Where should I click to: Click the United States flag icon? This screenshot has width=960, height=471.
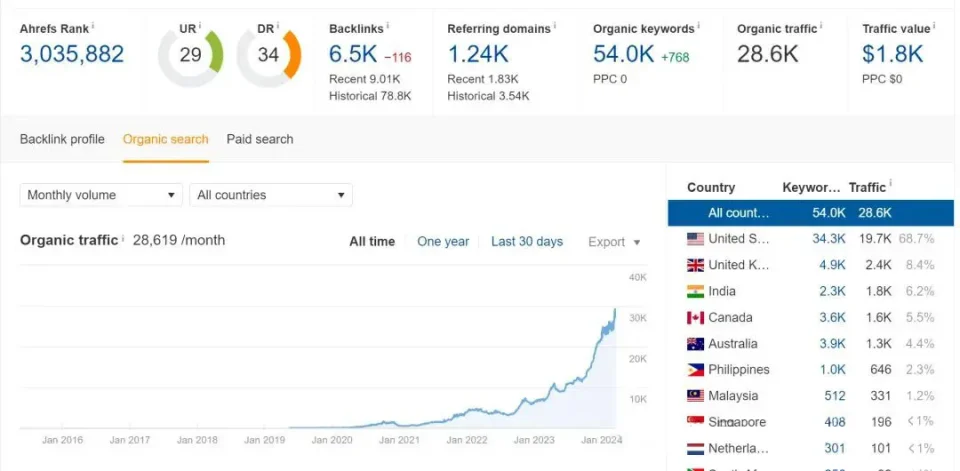pyautogui.click(x=696, y=239)
